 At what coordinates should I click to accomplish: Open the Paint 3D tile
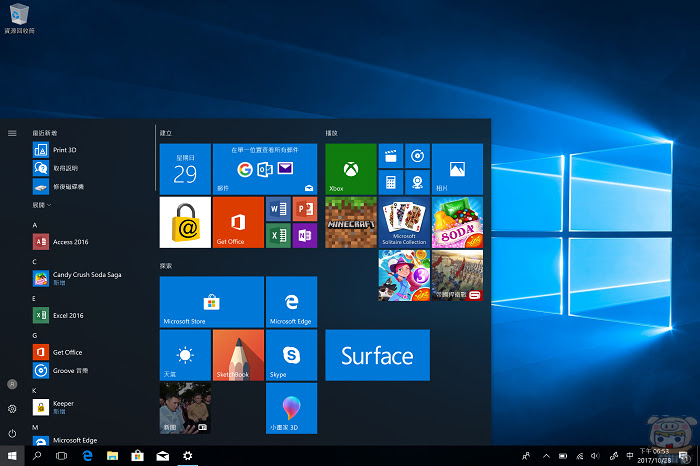pyautogui.click(x=292, y=408)
